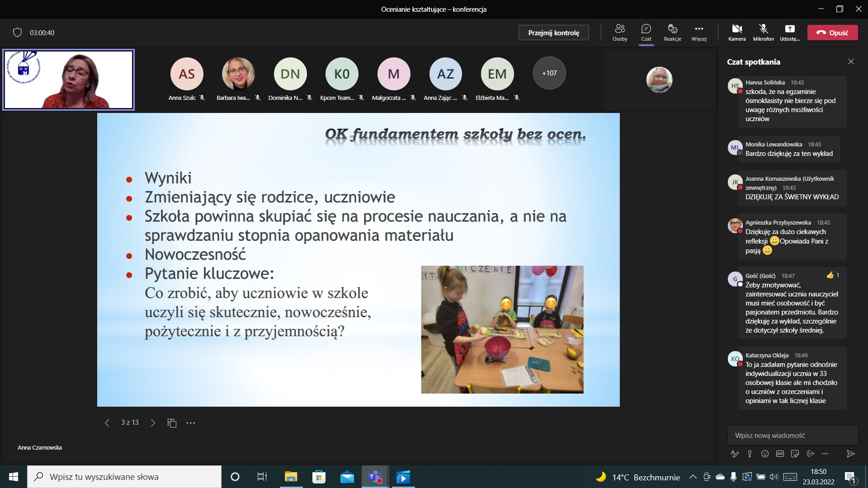Open slide more options ellipsis
Screen dimensions: 868x488
[191, 423]
